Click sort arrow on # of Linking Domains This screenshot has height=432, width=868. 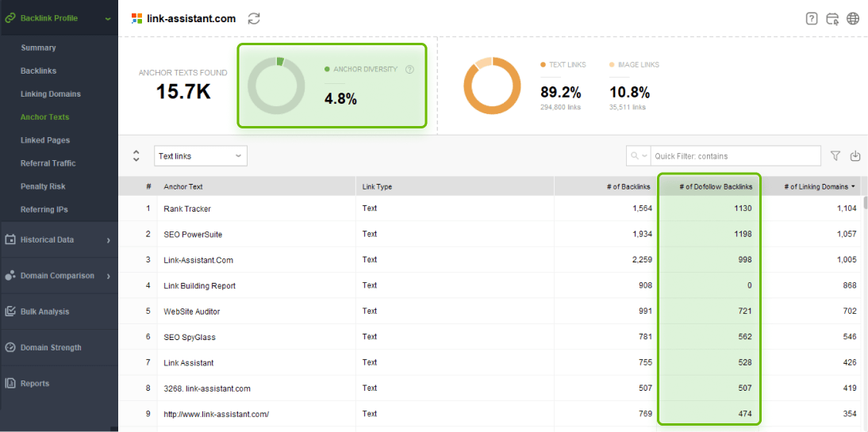853,187
